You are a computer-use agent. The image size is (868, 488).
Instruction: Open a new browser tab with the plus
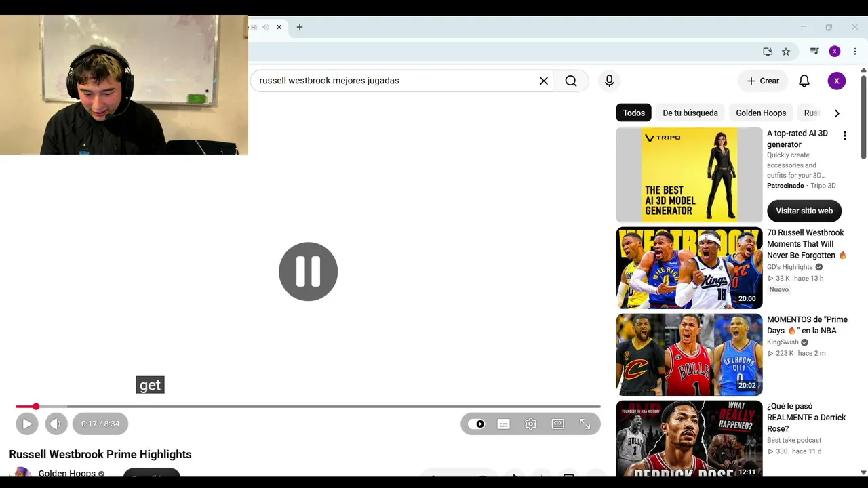[300, 27]
